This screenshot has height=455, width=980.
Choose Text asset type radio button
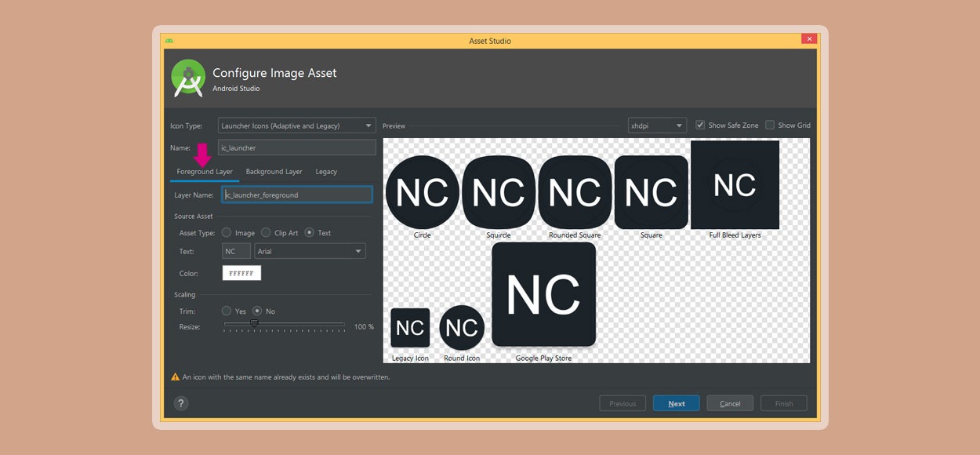click(x=310, y=233)
